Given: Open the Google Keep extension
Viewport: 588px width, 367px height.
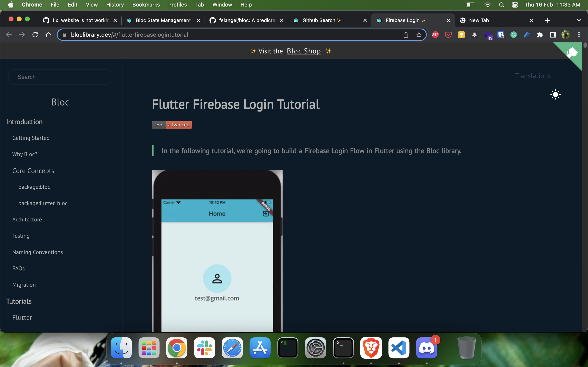Looking at the screenshot, I should click(461, 35).
